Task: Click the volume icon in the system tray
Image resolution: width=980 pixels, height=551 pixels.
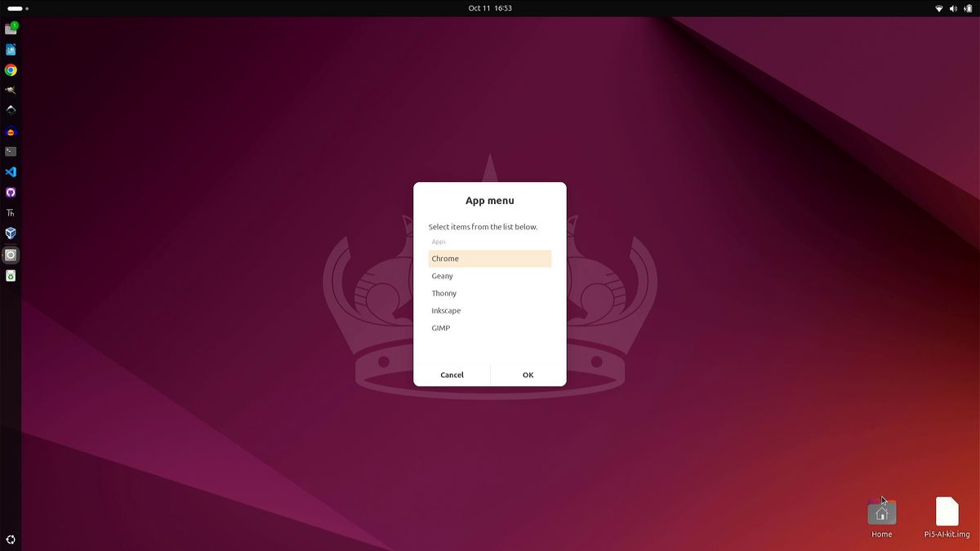Action: pos(952,8)
